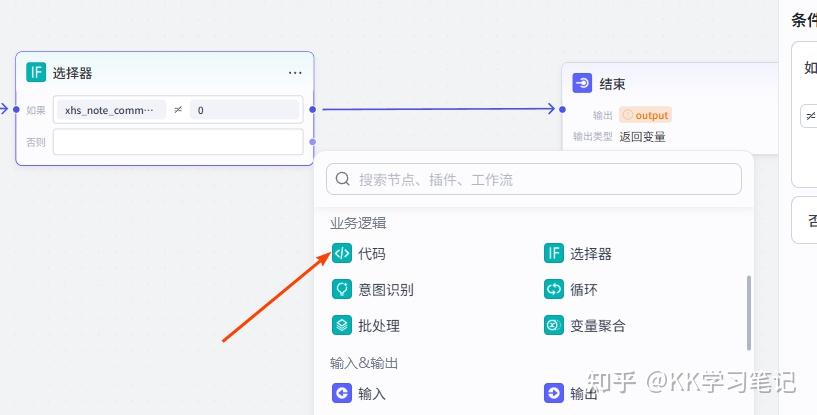Viewport: 817px width, 415px height.
Task: Click the search magnifier icon
Action: (x=342, y=179)
